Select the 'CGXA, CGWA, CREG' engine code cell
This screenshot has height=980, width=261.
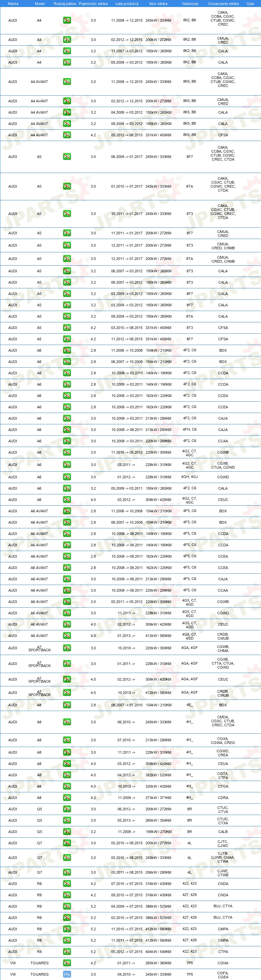[x=223, y=740]
